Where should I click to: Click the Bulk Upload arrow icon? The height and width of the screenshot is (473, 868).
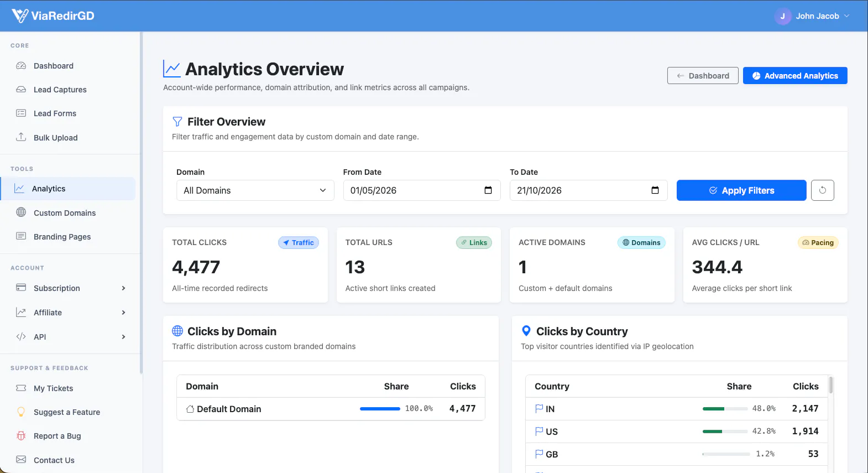pos(21,137)
